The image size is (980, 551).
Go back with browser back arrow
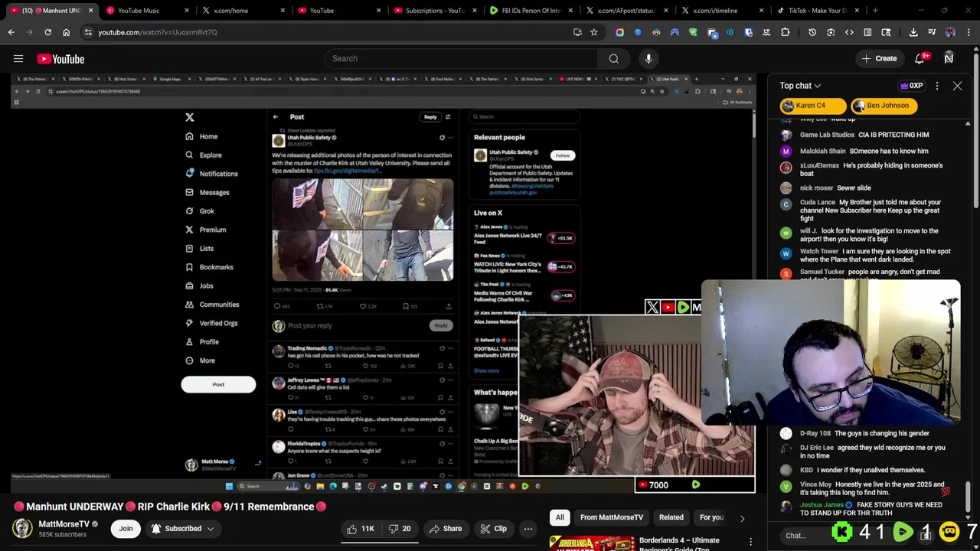click(x=11, y=32)
